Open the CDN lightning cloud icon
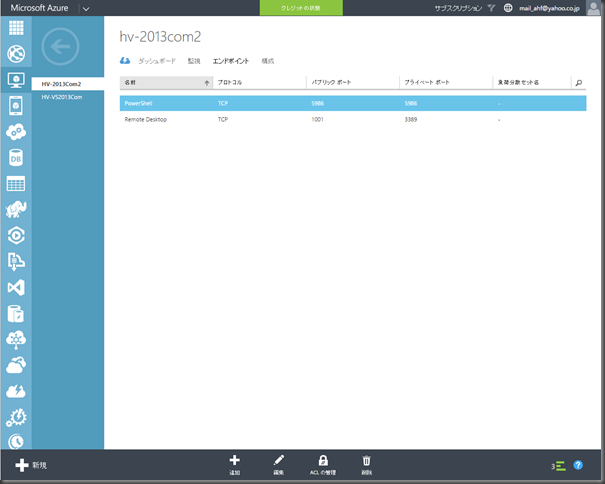The height and width of the screenshot is (484, 605). pyautogui.click(x=16, y=391)
